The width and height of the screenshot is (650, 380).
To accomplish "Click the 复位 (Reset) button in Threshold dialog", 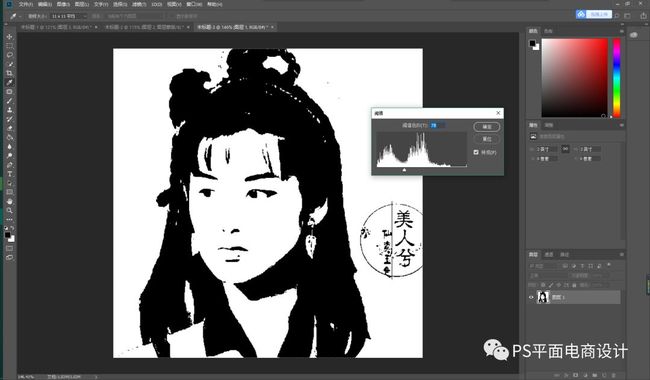I will [487, 139].
